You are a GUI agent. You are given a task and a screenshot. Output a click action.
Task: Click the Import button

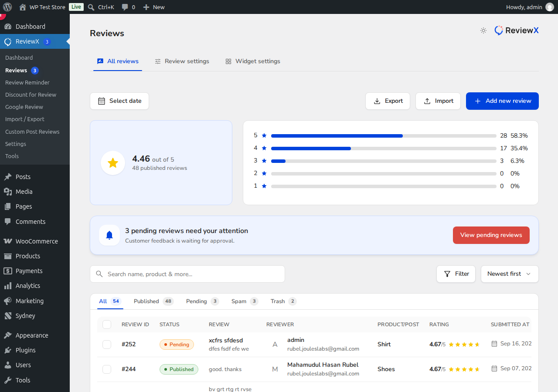coord(438,101)
